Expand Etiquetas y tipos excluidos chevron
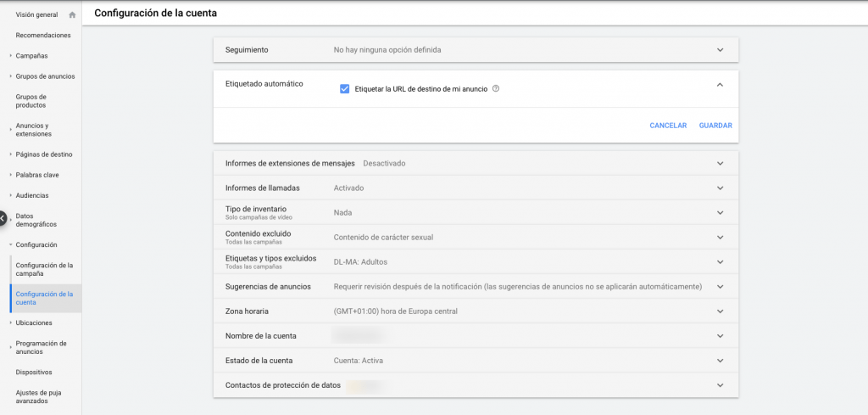Viewport: 868px width, 415px height. (x=720, y=261)
